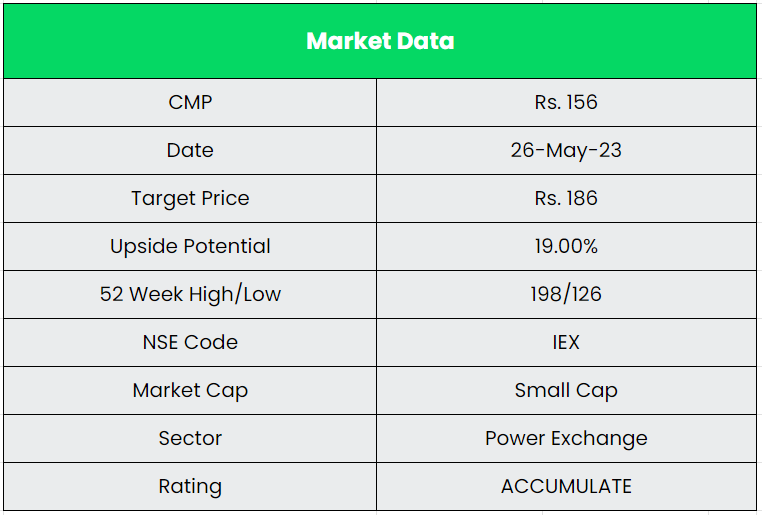This screenshot has width=762, height=515.
Task: Click the 19.00% upside value
Action: (566, 246)
